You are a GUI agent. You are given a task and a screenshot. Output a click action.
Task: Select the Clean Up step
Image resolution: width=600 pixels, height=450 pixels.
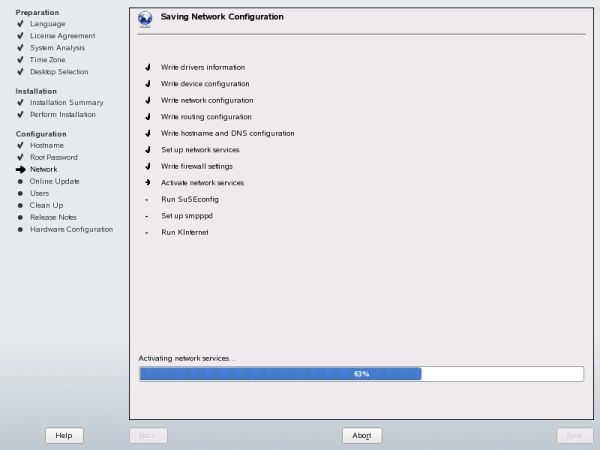coord(46,205)
